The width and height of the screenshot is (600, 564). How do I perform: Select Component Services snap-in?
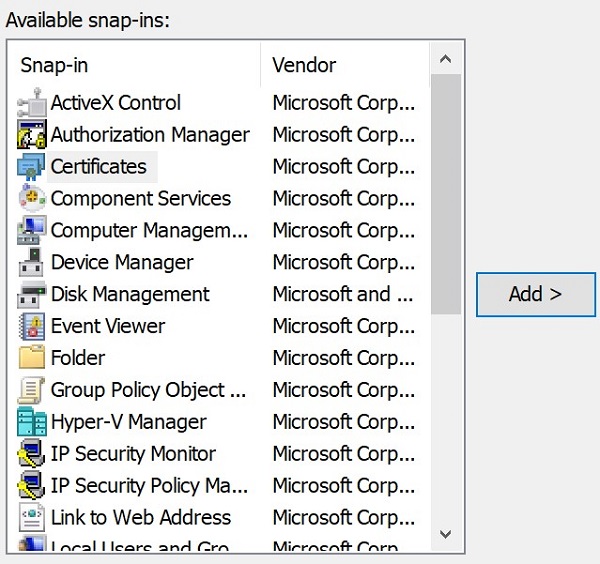pos(141,198)
